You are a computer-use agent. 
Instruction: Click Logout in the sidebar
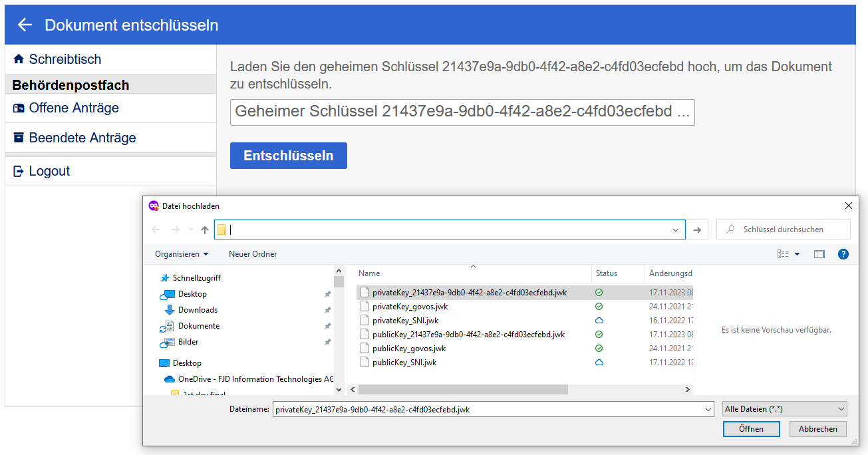(x=49, y=171)
